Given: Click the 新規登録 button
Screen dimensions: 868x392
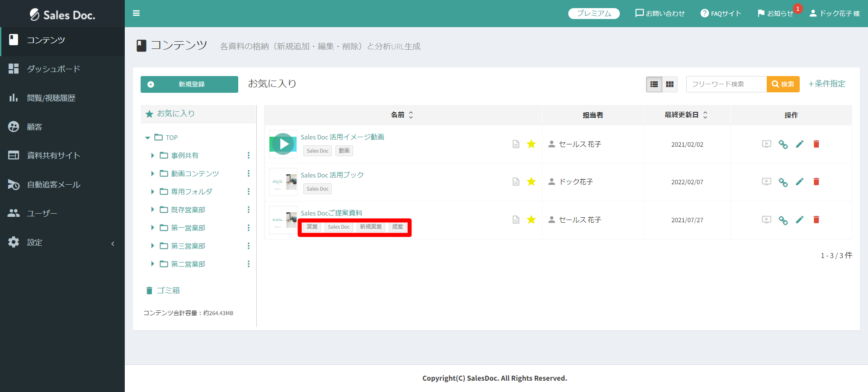Looking at the screenshot, I should click(x=189, y=84).
